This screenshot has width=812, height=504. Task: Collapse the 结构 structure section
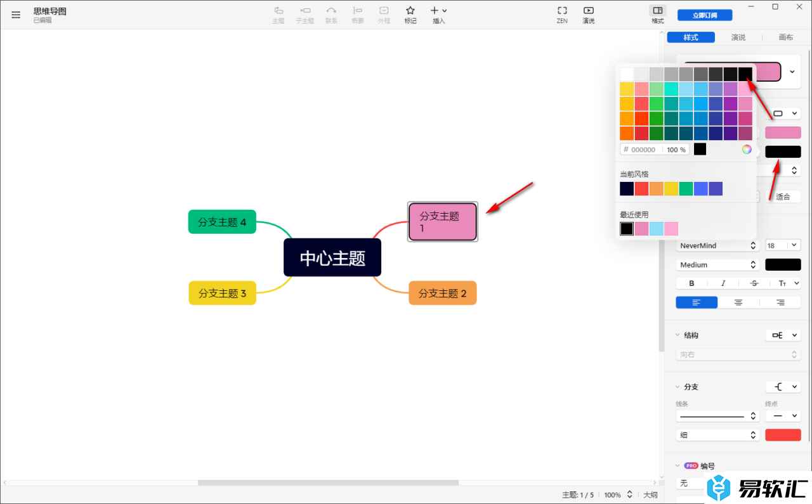pos(676,335)
